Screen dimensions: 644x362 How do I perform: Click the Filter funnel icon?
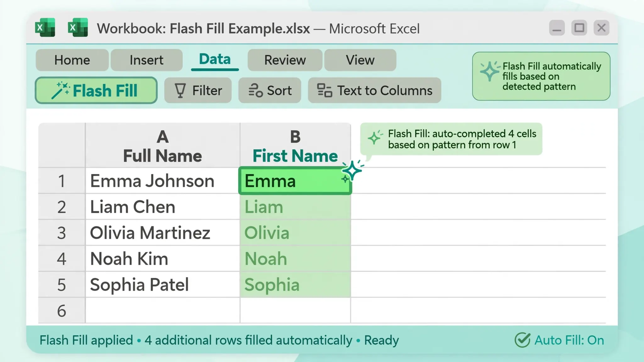pyautogui.click(x=180, y=90)
